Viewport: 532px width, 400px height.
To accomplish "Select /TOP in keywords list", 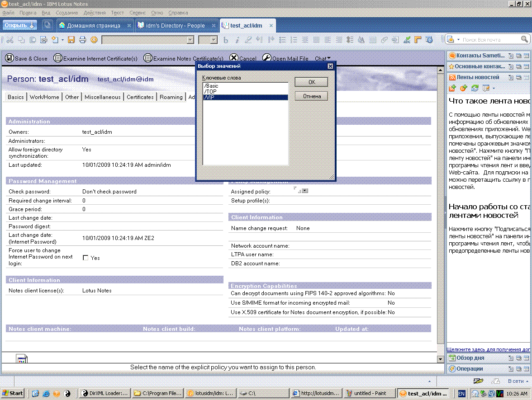I will [245, 91].
